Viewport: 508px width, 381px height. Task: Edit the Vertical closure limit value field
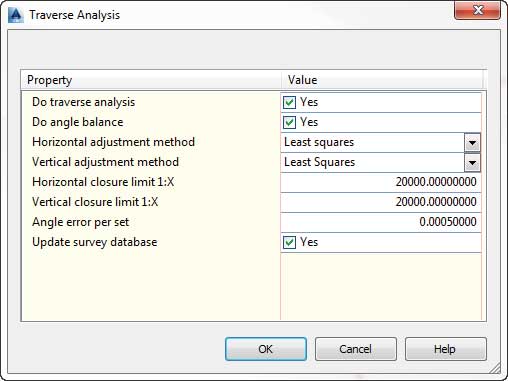(381, 202)
